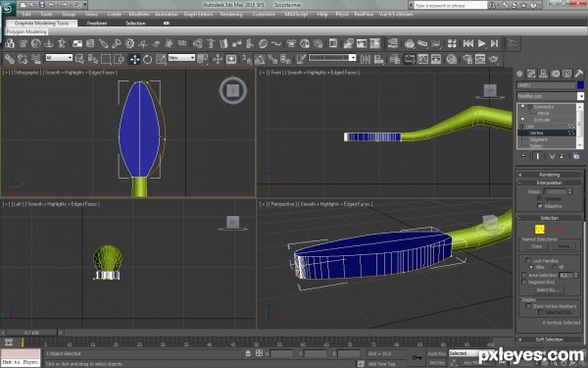Open the Customize menu
The height and width of the screenshot is (368, 588).
coord(264,15)
